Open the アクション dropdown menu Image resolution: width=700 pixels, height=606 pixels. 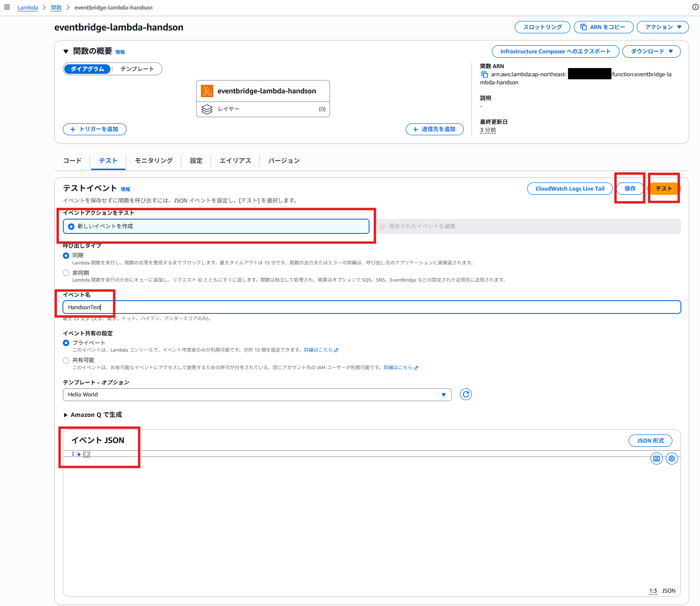click(663, 27)
